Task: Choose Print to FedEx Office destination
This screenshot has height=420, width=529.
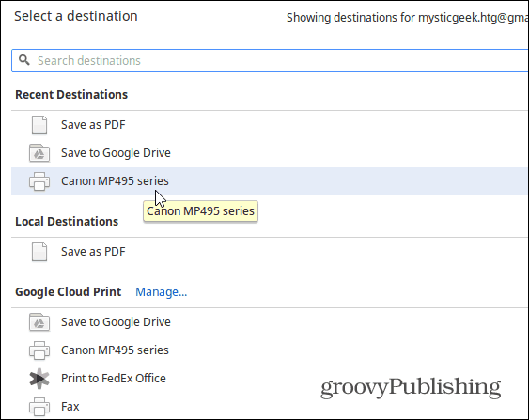Action: 114,379
